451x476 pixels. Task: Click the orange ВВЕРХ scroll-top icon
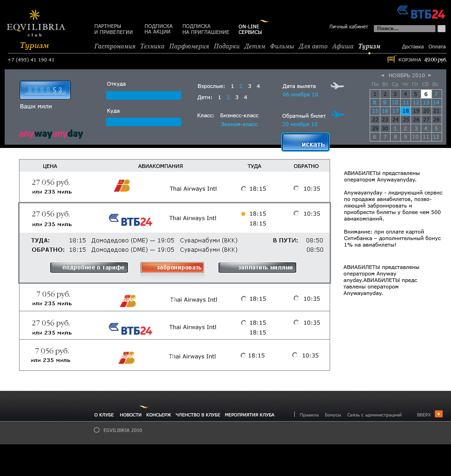click(x=438, y=414)
